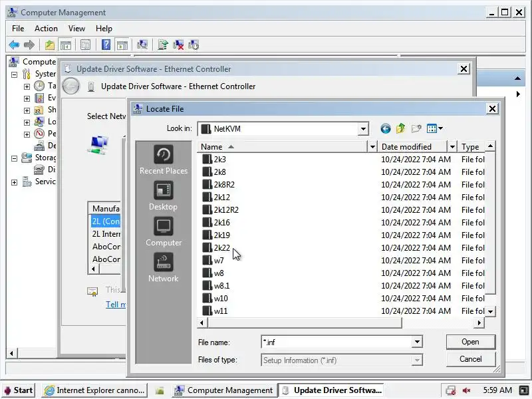Select the 2k16 folder

pyautogui.click(x=216, y=223)
